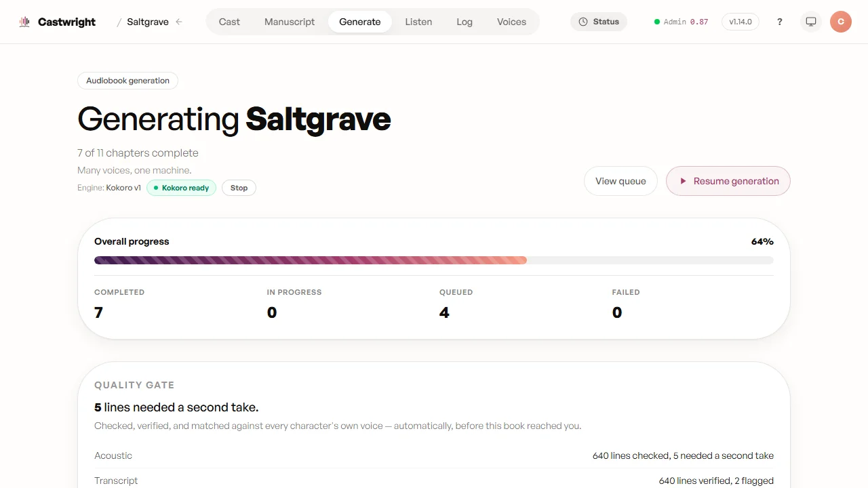Click '7 of 11 chapters complete' text
The image size is (868, 488).
click(138, 153)
